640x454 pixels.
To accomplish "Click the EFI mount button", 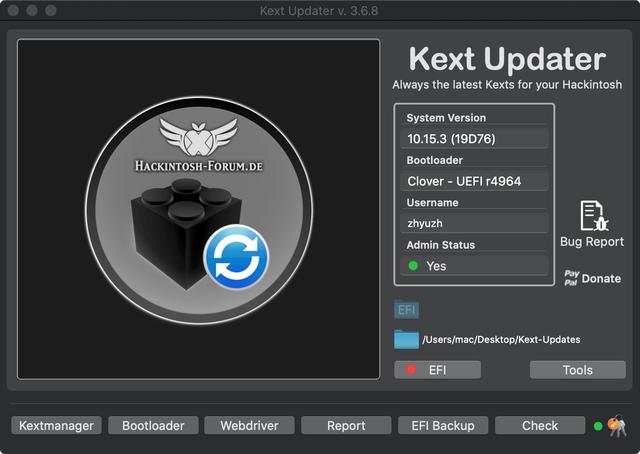I will point(438,370).
